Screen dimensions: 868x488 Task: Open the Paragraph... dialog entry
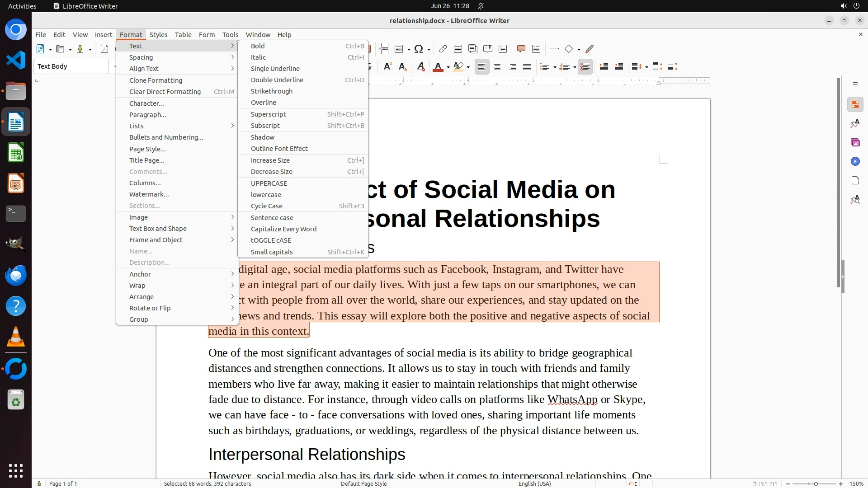[x=147, y=115]
